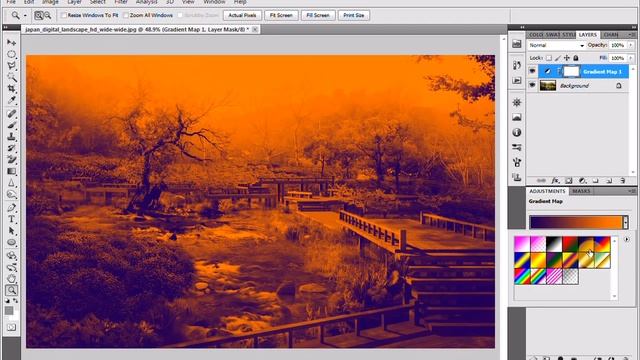
Task: Select the Clone Stamp tool
Action: point(11,137)
